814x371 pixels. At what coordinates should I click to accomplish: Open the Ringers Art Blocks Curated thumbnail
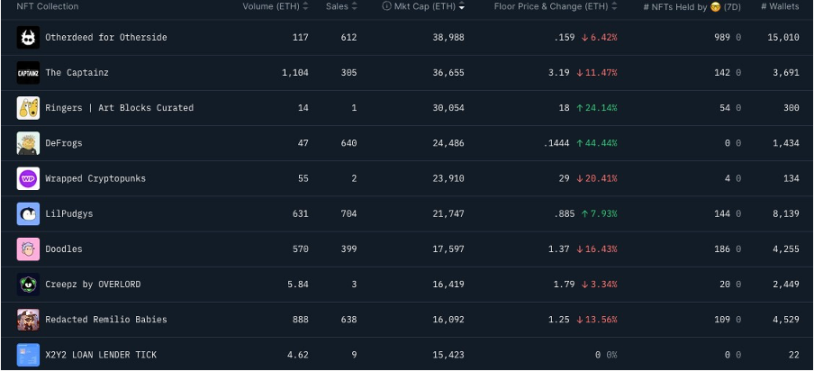pyautogui.click(x=28, y=108)
